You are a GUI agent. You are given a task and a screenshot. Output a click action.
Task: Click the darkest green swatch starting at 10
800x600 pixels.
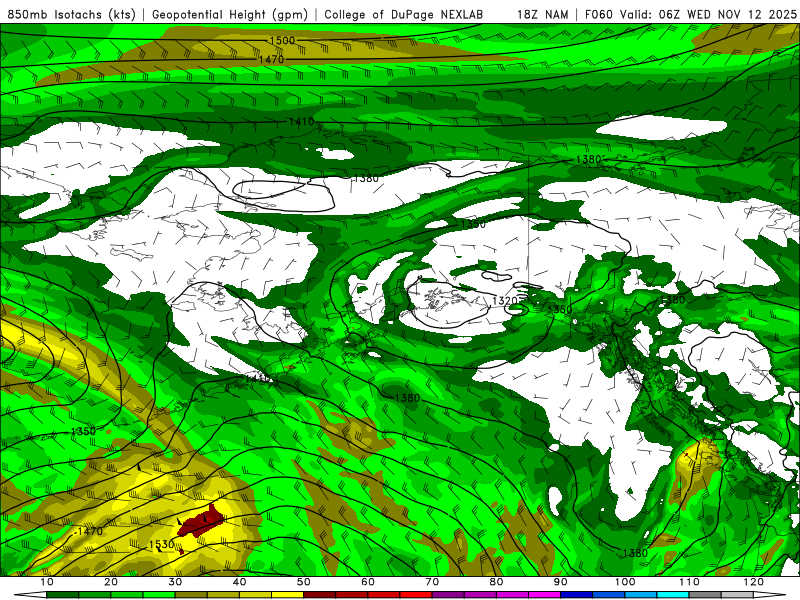(62, 595)
